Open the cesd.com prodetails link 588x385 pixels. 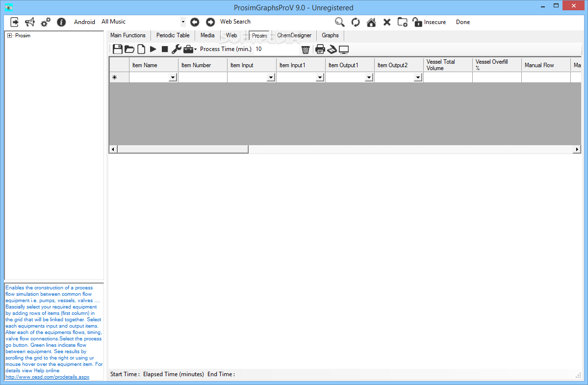(x=47, y=377)
